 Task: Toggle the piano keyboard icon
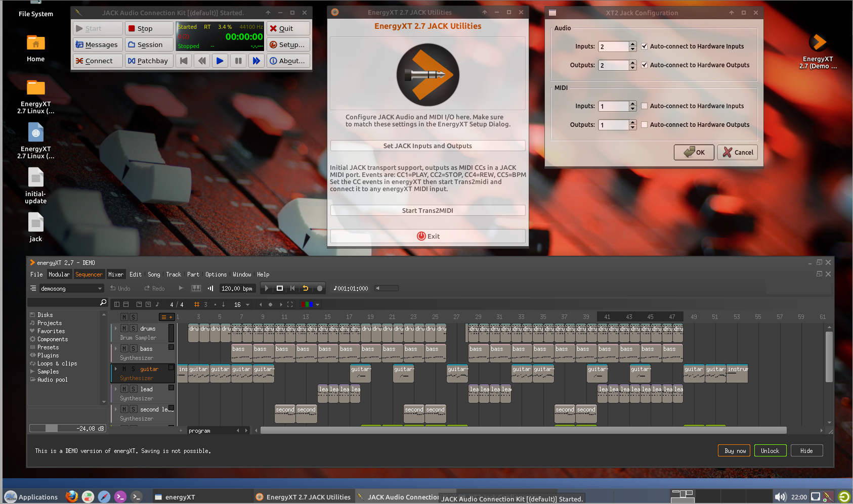click(196, 288)
